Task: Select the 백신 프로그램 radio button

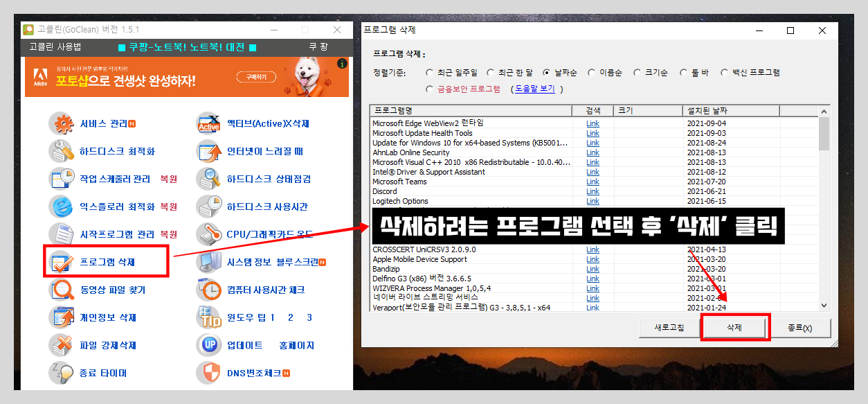Action: 725,72
